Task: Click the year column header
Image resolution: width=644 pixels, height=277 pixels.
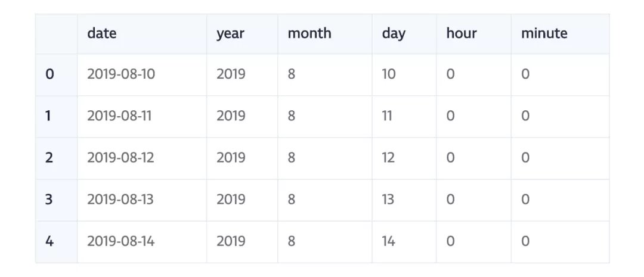Action: click(230, 33)
